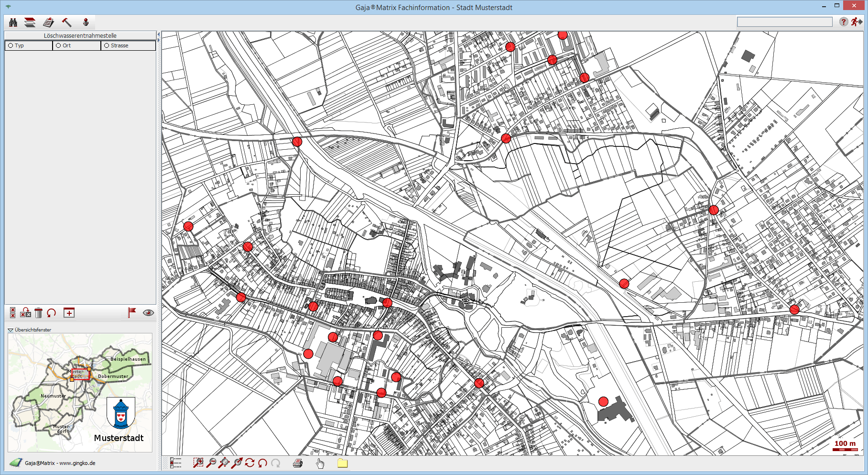868x475 pixels.
Task: Click the hammer tool icon
Action: tap(66, 22)
